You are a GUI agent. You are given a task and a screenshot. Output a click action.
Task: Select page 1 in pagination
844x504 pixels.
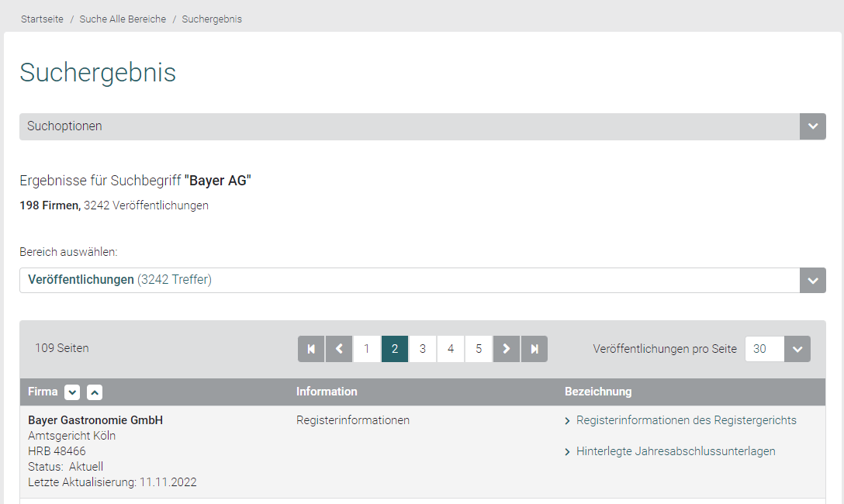coord(367,349)
